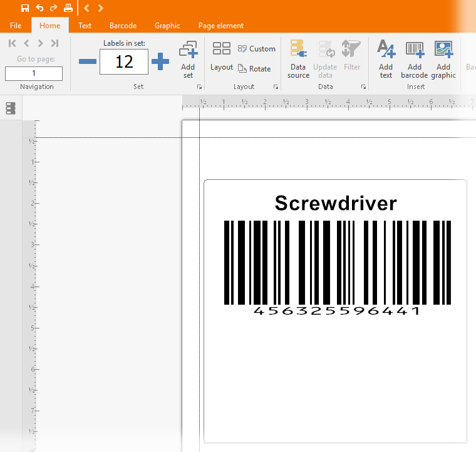This screenshot has height=452, width=476.
Task: Decrease labels in set with minus
Action: click(x=88, y=61)
